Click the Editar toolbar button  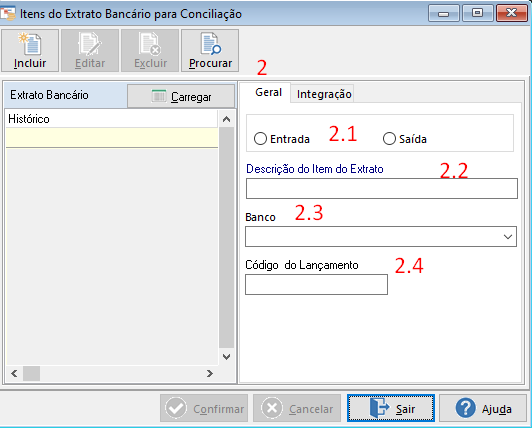[x=90, y=51]
